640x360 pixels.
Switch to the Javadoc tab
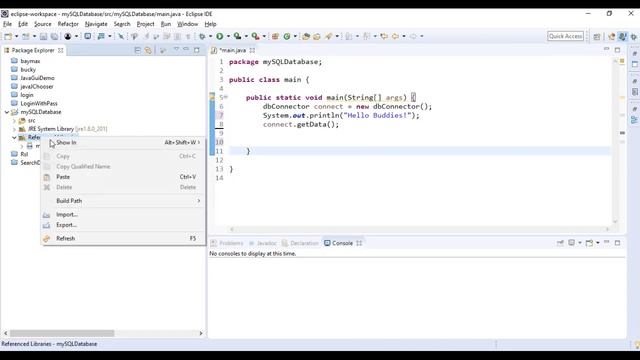pos(262,243)
